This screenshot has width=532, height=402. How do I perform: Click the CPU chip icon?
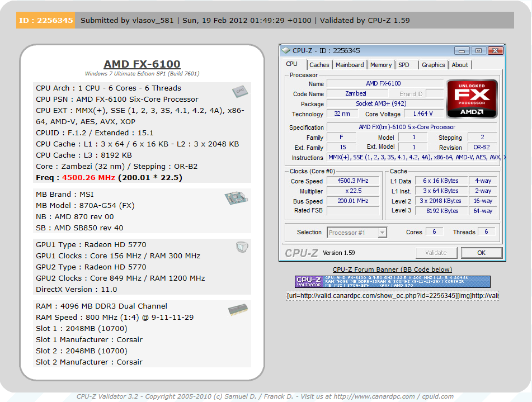click(x=240, y=91)
